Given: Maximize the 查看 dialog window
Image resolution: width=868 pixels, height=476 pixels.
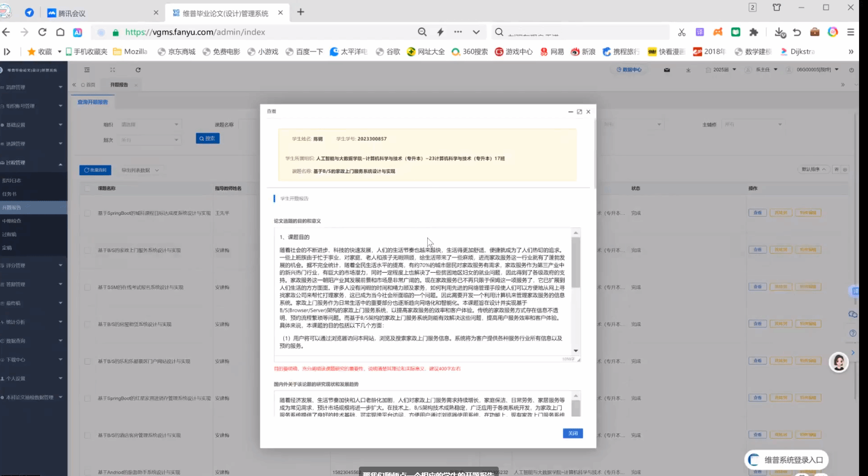Looking at the screenshot, I should coord(579,112).
